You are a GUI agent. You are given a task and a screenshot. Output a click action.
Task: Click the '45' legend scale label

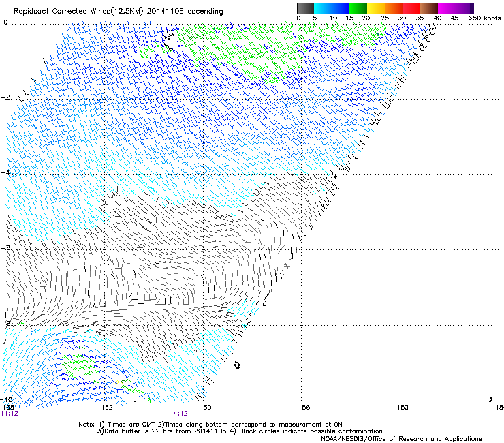pyautogui.click(x=454, y=18)
